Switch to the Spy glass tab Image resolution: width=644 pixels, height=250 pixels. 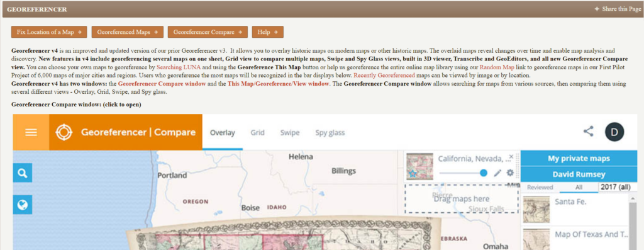point(330,133)
